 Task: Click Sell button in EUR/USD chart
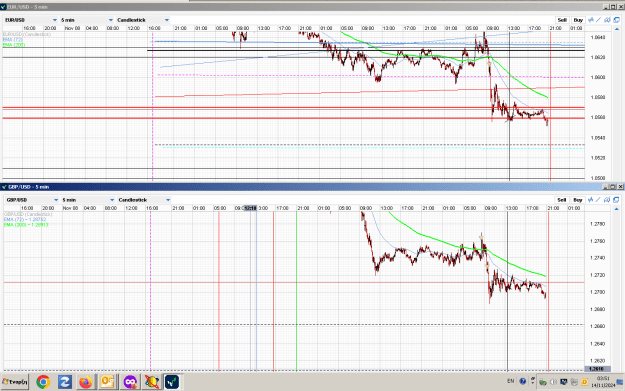tap(562, 20)
